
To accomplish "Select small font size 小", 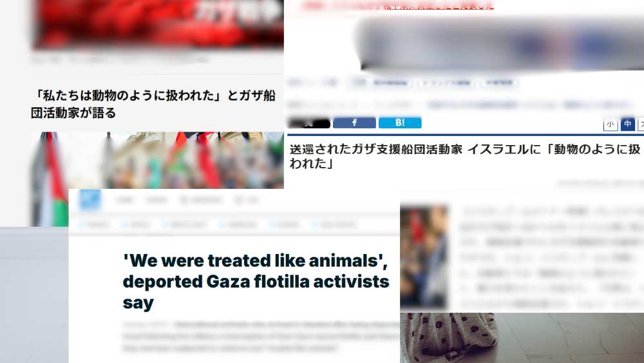I will [x=611, y=124].
